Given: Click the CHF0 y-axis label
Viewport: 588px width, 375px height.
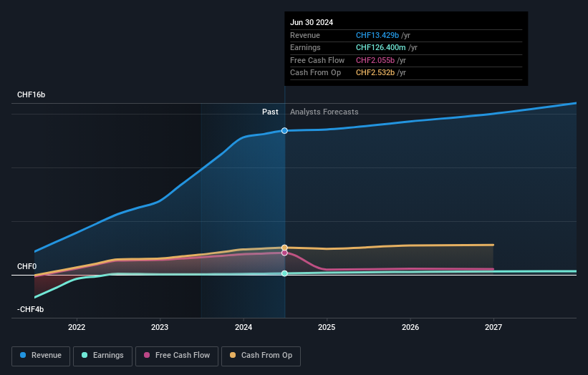Looking at the screenshot, I should 26,266.
